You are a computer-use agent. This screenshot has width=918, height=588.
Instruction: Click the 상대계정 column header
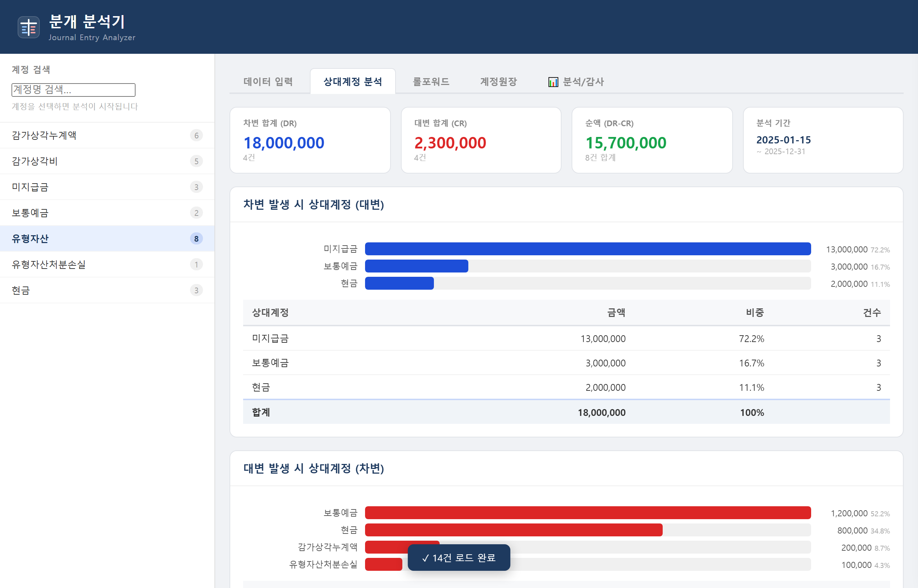click(x=270, y=313)
